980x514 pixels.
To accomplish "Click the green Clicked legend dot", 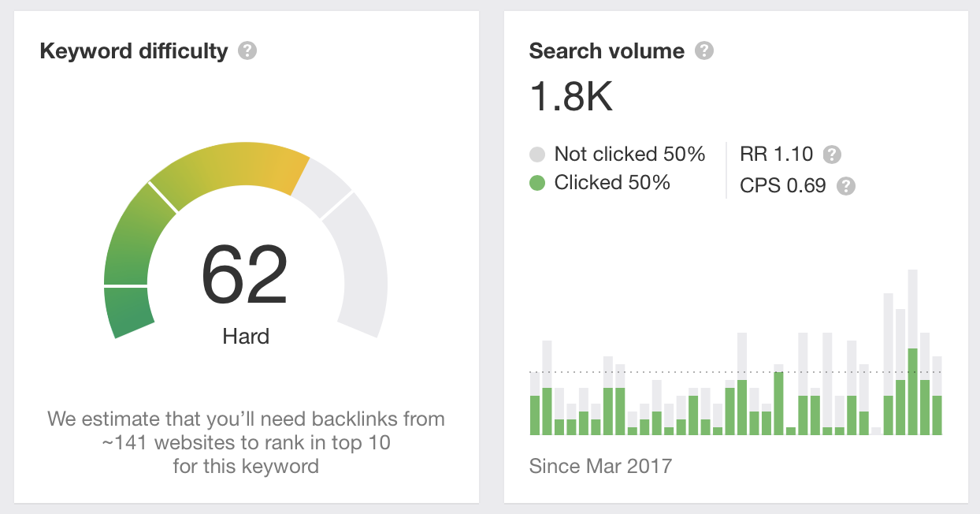I will (x=537, y=184).
